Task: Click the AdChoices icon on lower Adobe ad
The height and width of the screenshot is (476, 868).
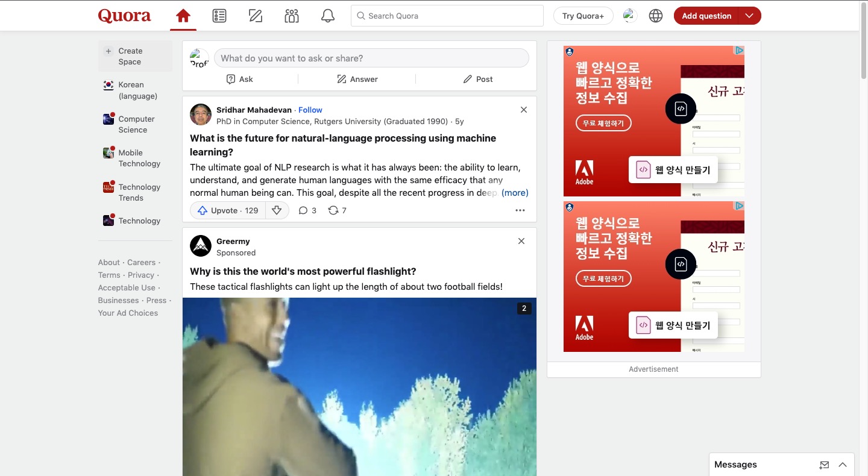Action: point(739,206)
